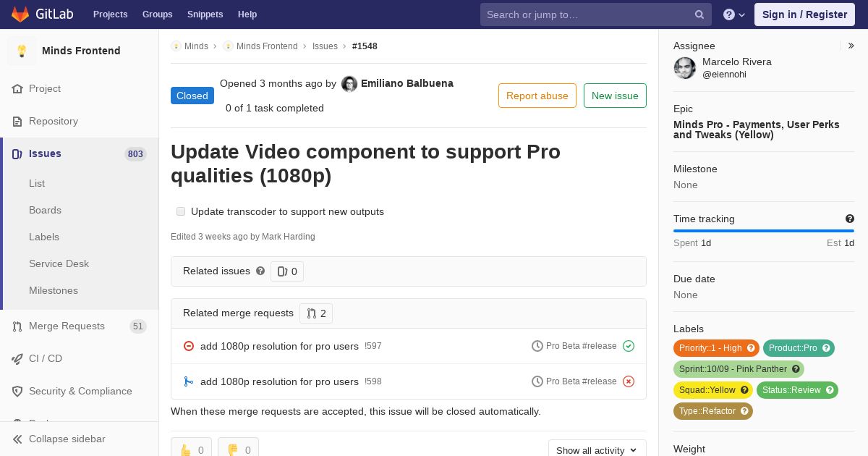Open the Minds breadcrumb link

(x=196, y=46)
